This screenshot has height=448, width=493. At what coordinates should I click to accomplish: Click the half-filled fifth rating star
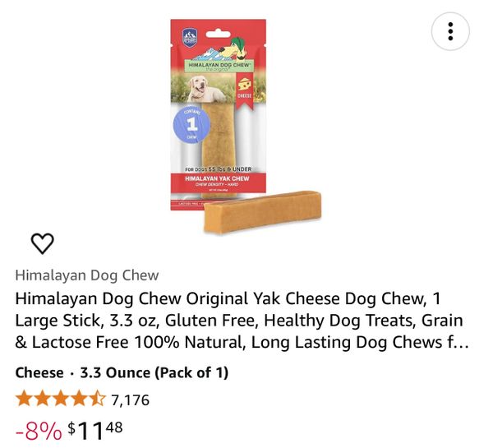pos(98,399)
